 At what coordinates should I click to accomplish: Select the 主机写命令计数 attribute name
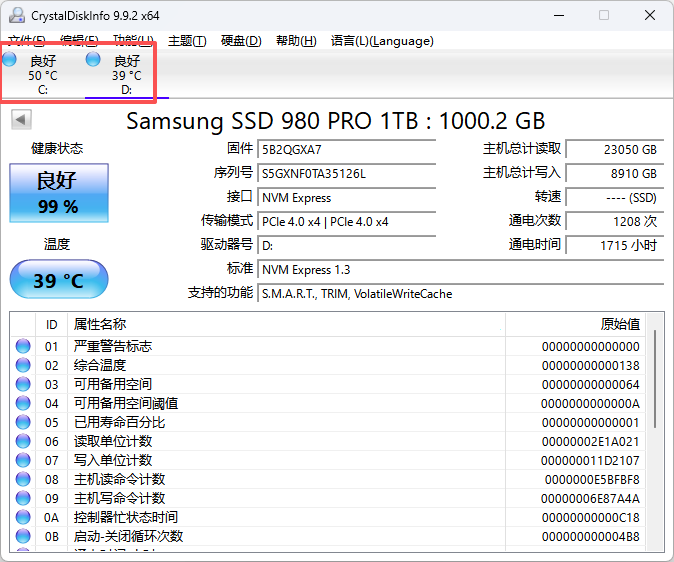click(119, 498)
